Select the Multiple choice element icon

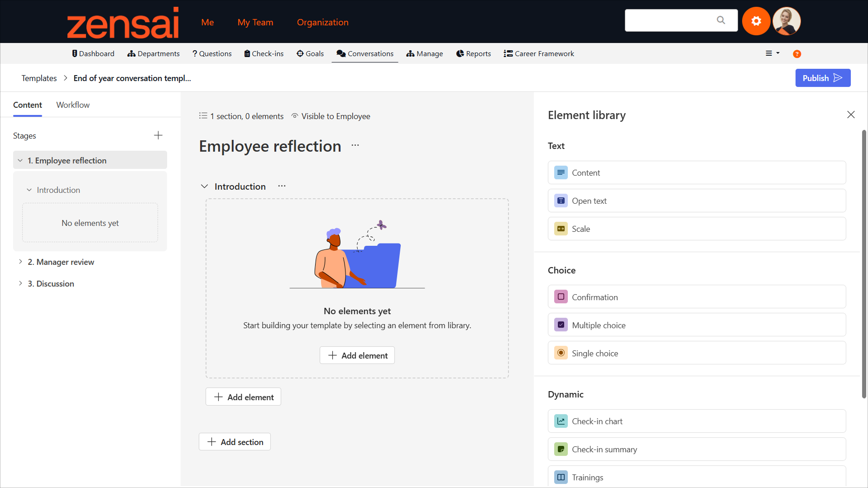(x=561, y=325)
